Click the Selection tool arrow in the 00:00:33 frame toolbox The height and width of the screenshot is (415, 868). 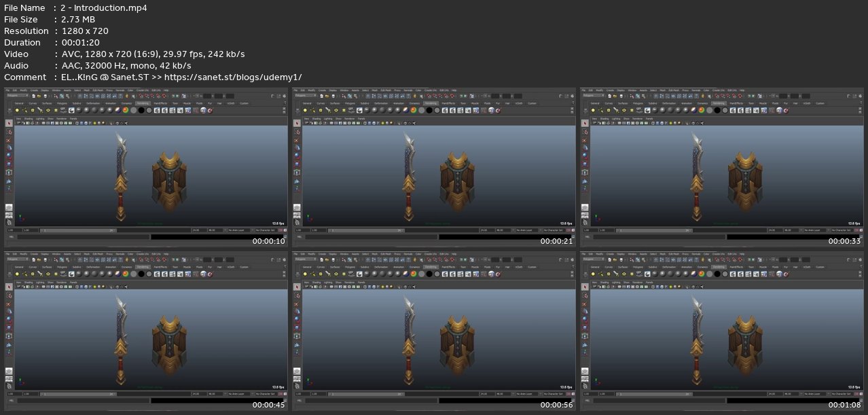[x=585, y=123]
